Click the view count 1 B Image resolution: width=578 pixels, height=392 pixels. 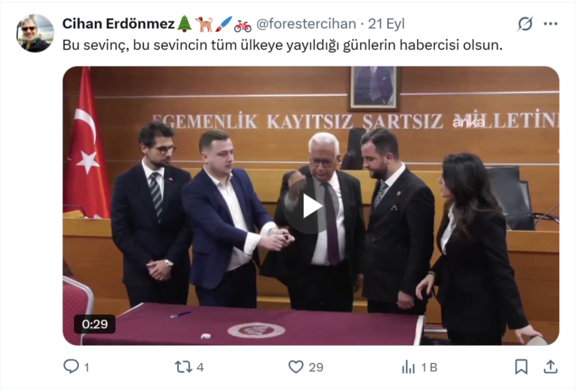pyautogui.click(x=429, y=367)
